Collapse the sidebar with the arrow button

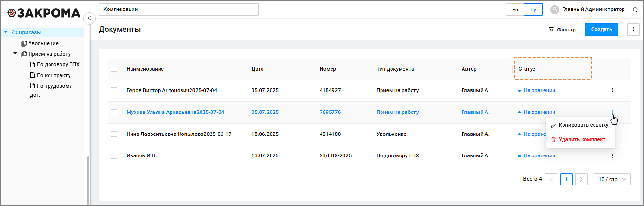pyautogui.click(x=89, y=18)
